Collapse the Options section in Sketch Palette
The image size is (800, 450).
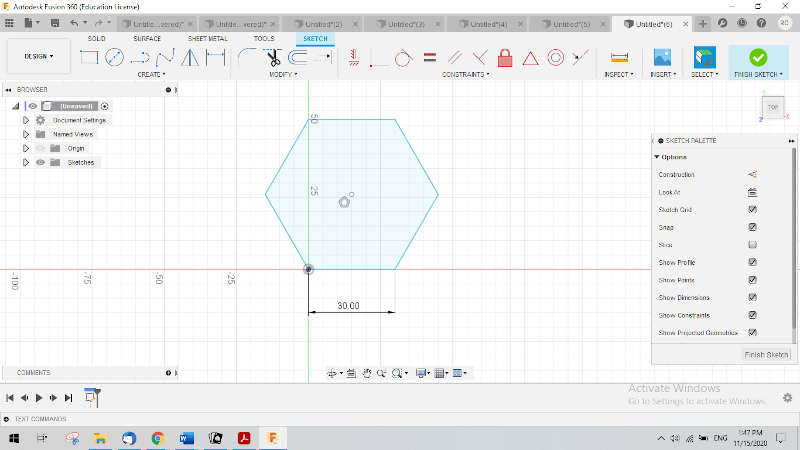coord(657,157)
